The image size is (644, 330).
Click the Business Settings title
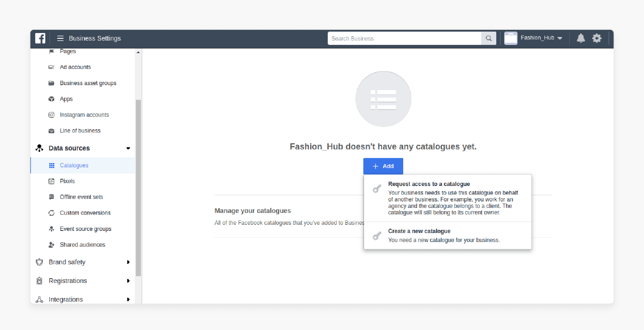coord(95,38)
